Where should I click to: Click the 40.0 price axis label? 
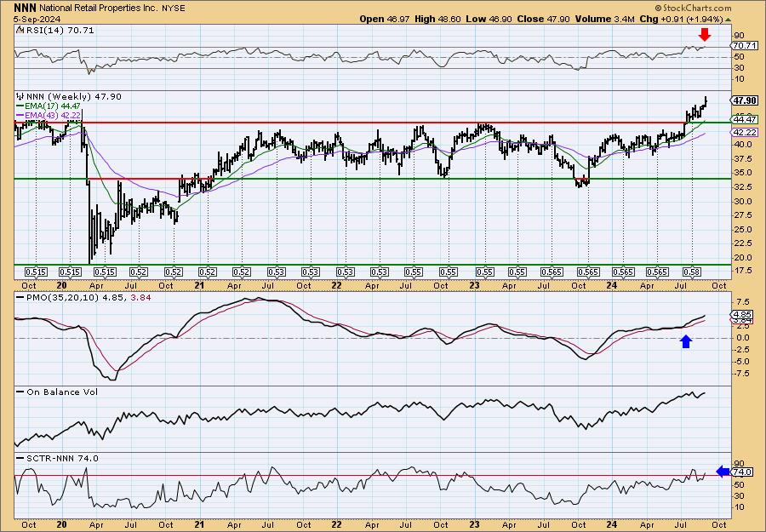coord(741,145)
